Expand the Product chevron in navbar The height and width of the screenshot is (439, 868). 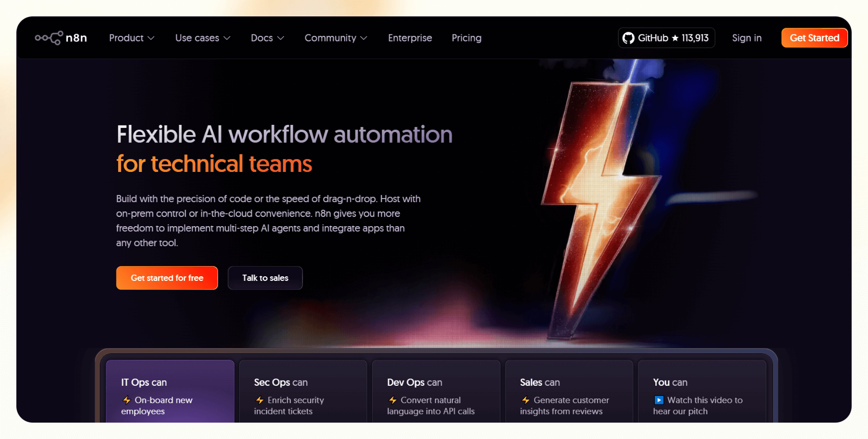pyautogui.click(x=151, y=38)
